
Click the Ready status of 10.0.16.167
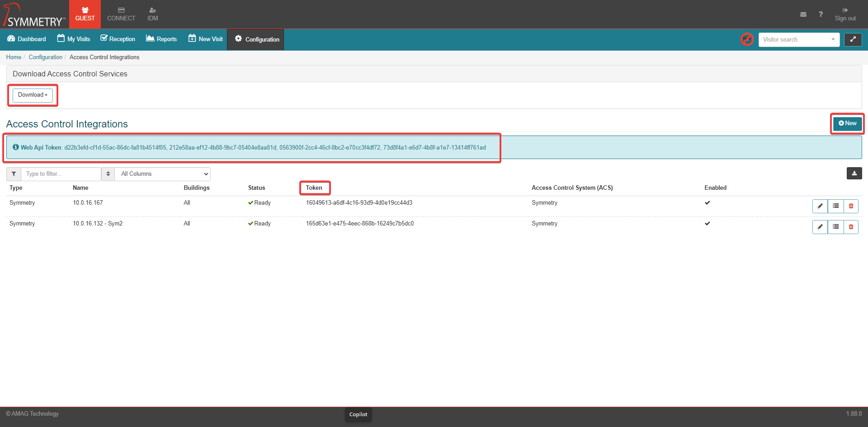point(259,203)
